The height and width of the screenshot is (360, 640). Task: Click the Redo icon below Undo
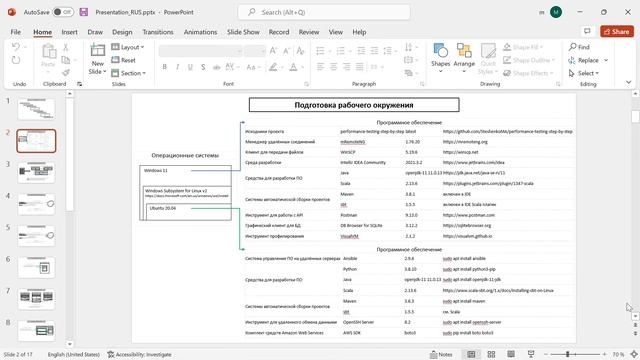[16, 60]
